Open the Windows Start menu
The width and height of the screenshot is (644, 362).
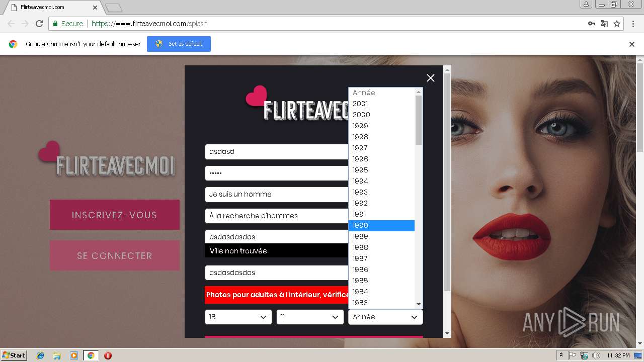click(x=14, y=355)
